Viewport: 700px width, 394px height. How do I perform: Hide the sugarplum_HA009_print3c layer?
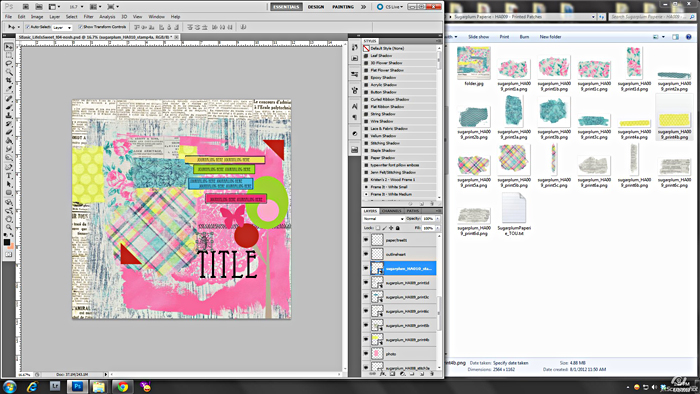point(366,297)
